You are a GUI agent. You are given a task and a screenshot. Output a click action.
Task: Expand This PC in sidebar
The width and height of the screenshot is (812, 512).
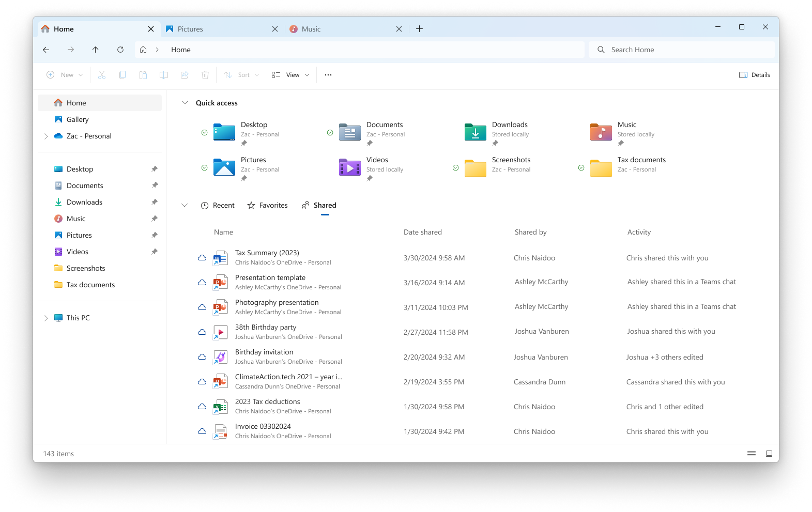pyautogui.click(x=46, y=318)
